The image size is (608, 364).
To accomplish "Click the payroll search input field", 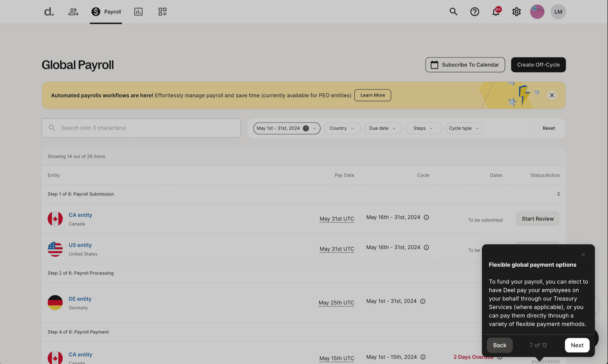I will tap(141, 128).
